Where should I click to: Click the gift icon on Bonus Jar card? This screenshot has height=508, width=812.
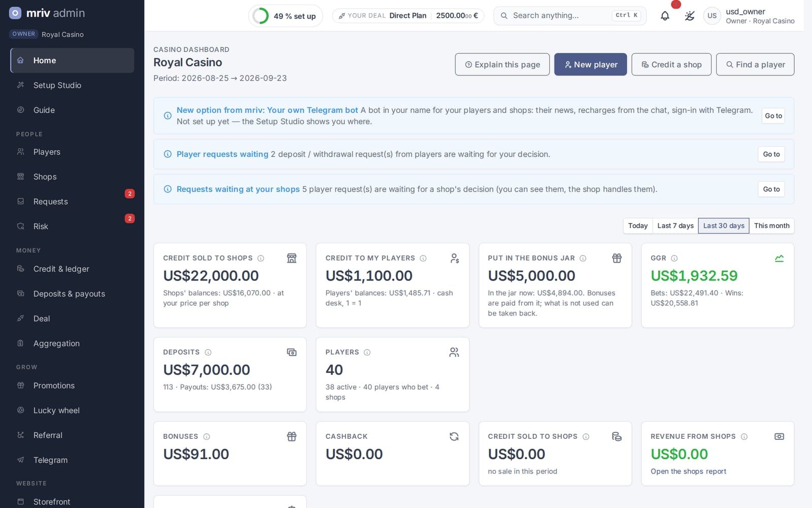pos(617,258)
